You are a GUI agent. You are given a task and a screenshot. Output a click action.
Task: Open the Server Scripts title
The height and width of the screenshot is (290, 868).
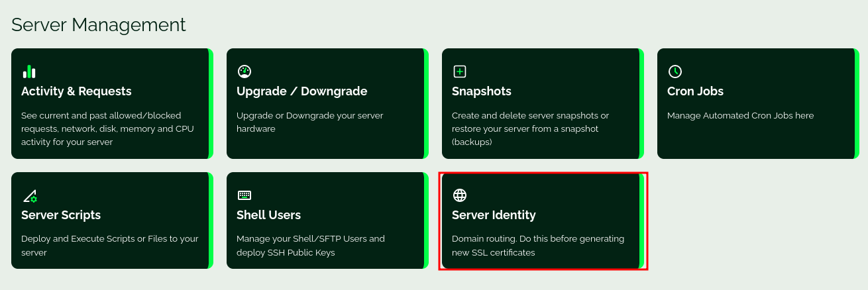point(61,215)
